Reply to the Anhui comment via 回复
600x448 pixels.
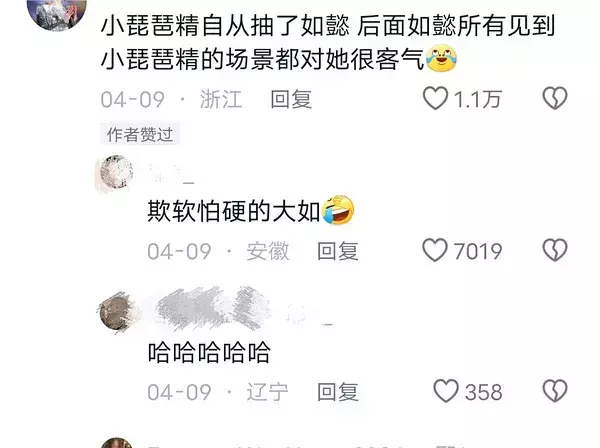(338, 251)
